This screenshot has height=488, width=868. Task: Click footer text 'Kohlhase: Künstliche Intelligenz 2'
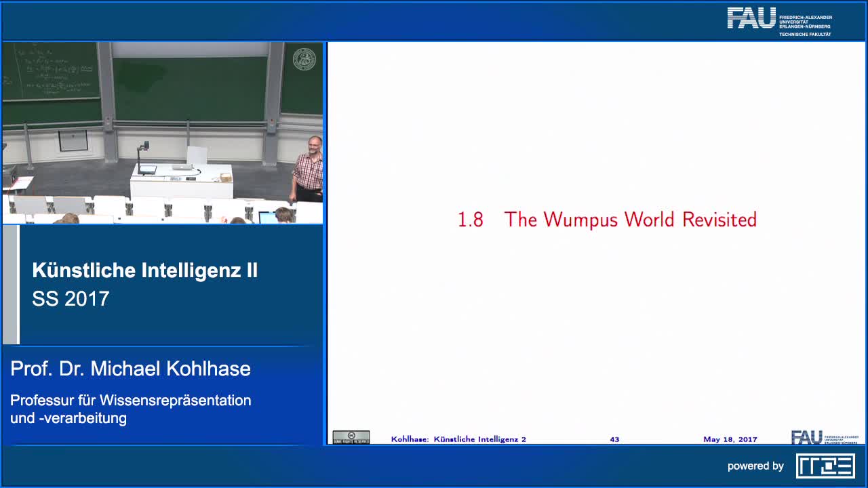[458, 439]
